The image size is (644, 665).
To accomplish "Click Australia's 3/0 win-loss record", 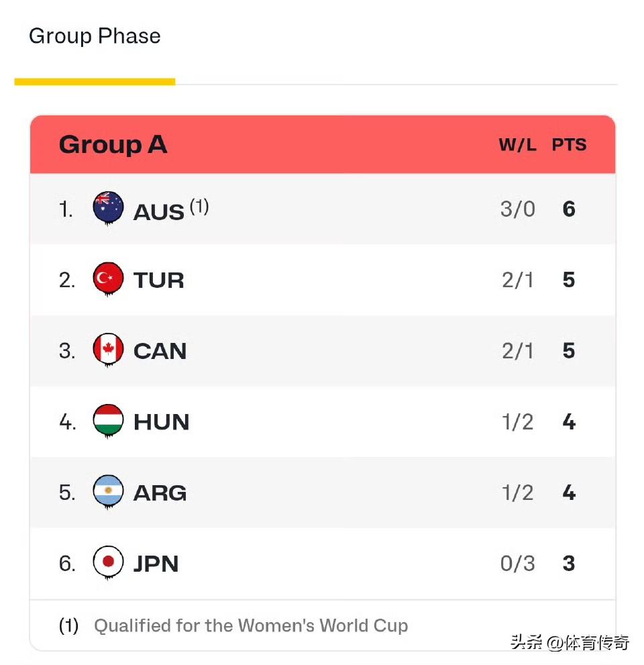I will pyautogui.click(x=517, y=209).
